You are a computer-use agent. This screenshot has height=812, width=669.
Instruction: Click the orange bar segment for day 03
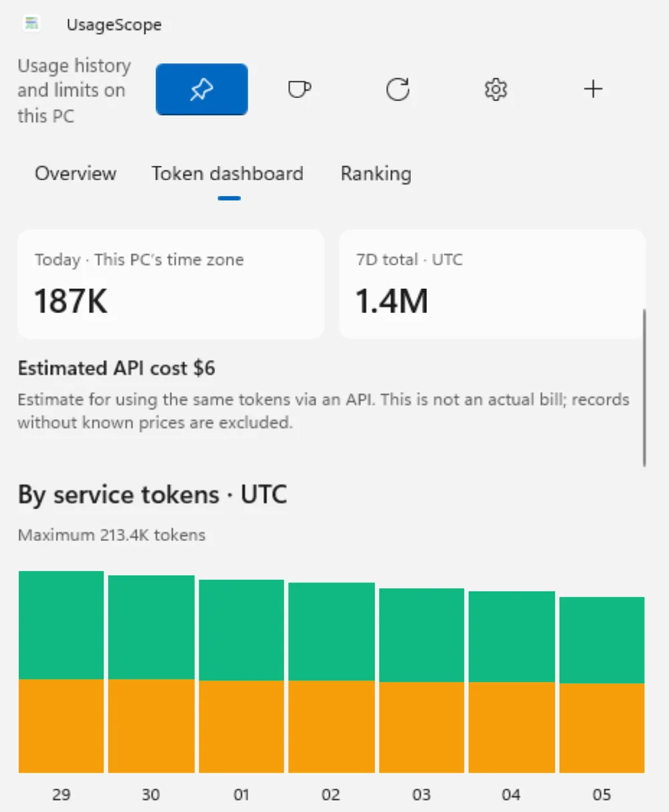tap(421, 728)
